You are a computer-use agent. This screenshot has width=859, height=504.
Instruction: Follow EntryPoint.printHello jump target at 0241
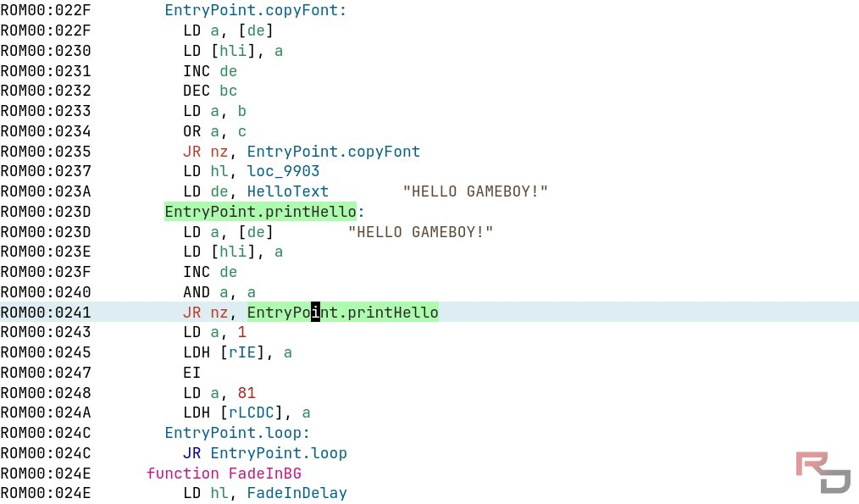coord(342,313)
